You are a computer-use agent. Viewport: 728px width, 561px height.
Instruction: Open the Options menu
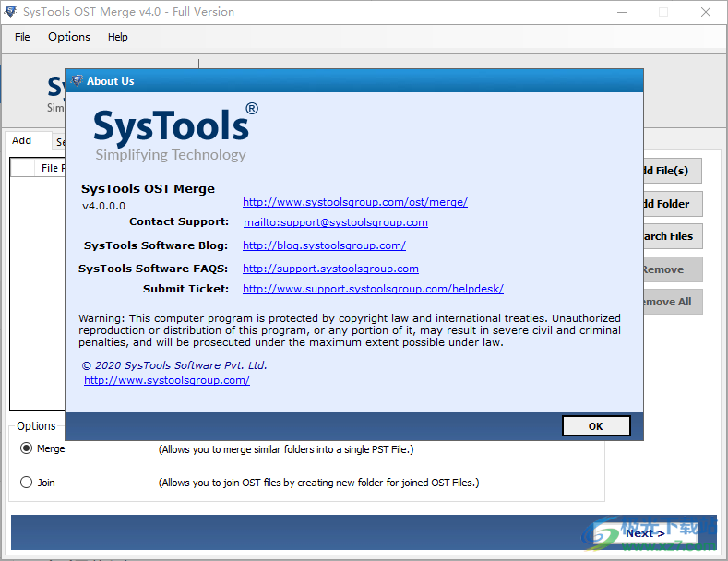tap(69, 37)
